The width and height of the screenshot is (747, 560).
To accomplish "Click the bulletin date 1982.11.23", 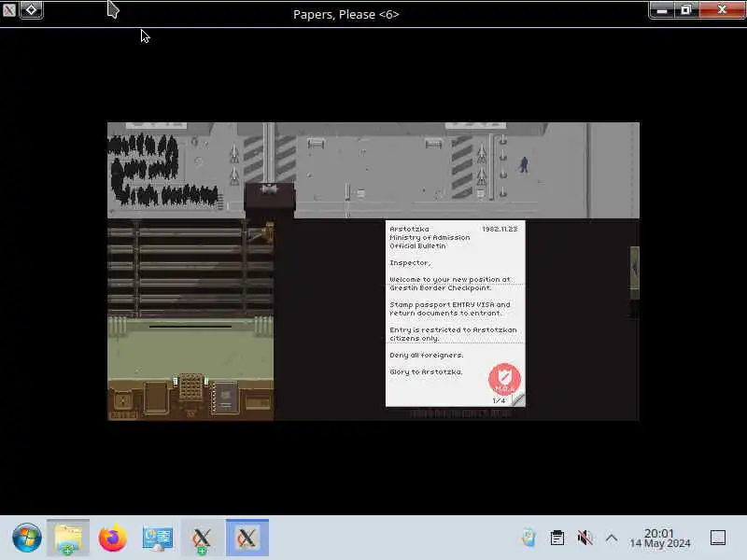I will (500, 229).
